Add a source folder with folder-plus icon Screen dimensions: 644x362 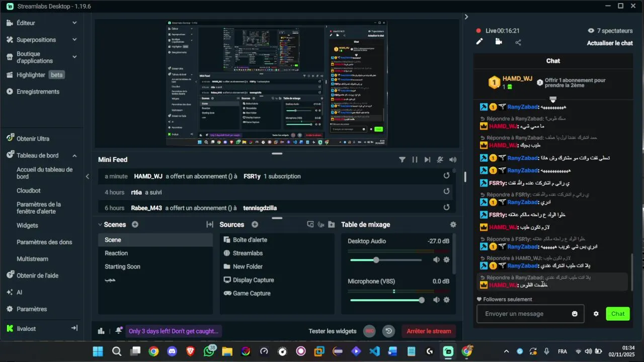(331, 225)
